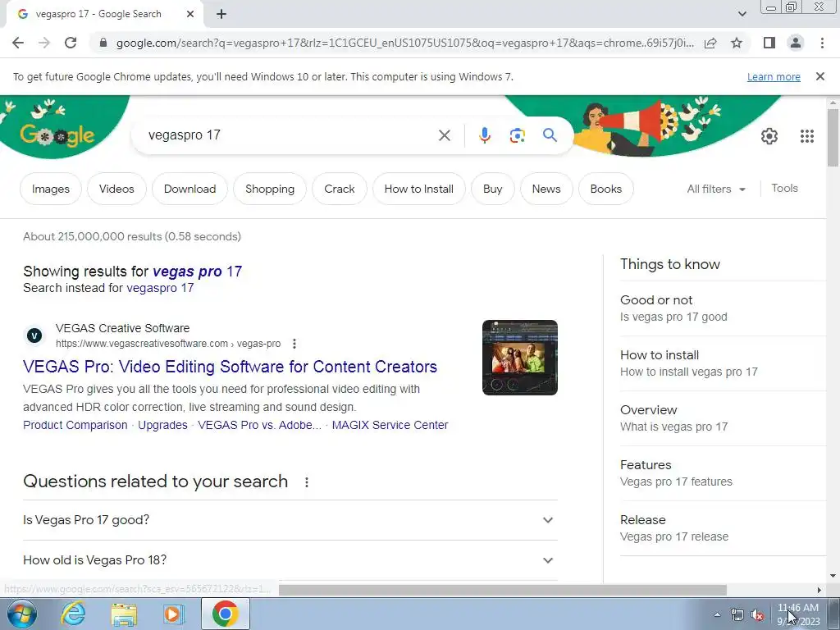Viewport: 840px width, 630px height.
Task: Open Upgrades sitelink
Action: pyautogui.click(x=163, y=425)
